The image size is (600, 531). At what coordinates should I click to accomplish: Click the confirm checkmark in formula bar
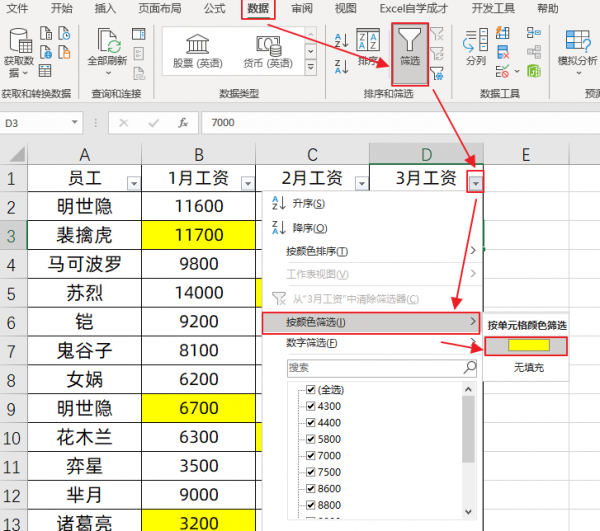153,123
